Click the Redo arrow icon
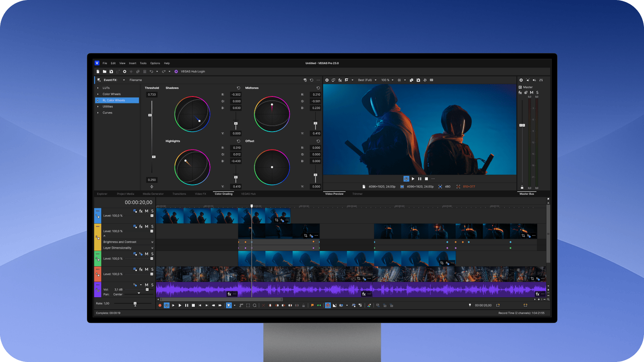 [x=164, y=72]
